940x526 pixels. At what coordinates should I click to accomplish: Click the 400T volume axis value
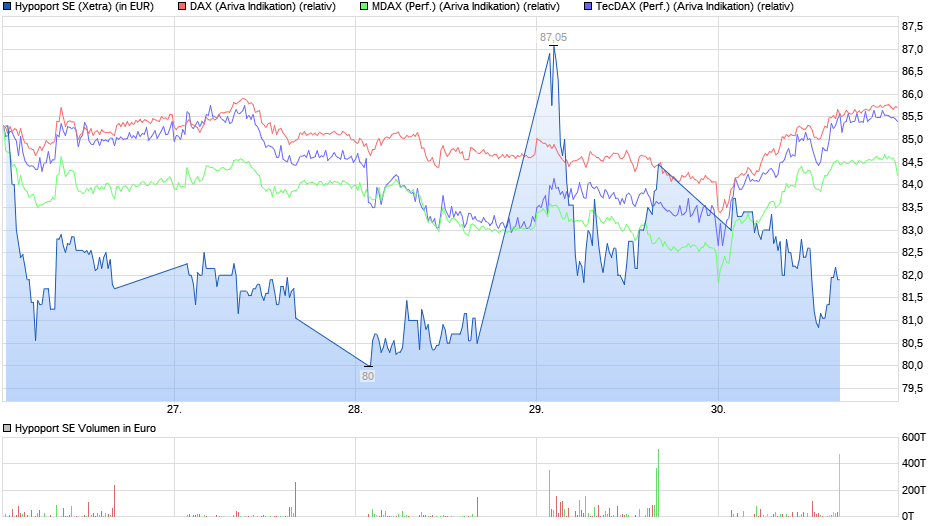click(x=914, y=463)
